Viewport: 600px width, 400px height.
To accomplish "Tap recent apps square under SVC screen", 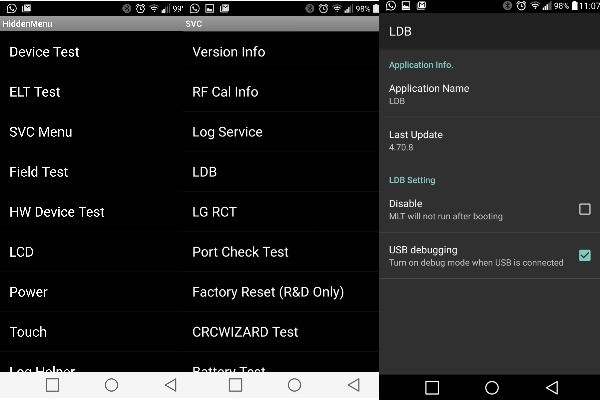I will point(235,385).
